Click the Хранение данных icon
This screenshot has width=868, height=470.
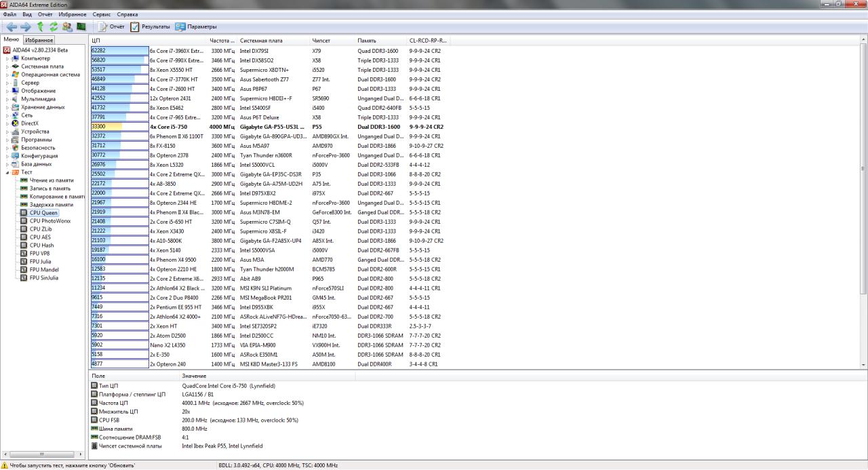pyautogui.click(x=16, y=107)
